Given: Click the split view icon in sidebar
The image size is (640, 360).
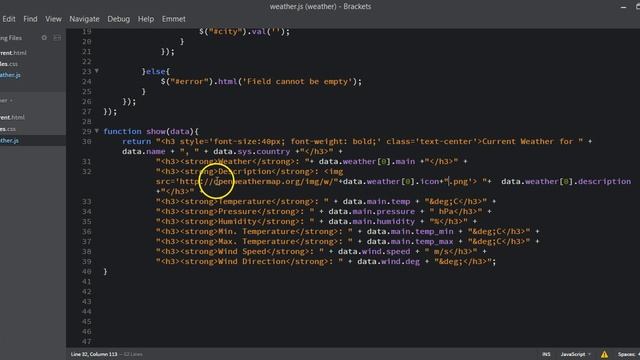Looking at the screenshot, I should (x=57, y=38).
